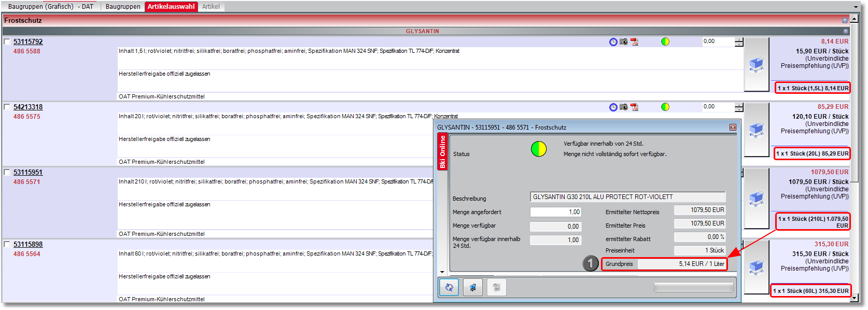Tick the checkbox for article 53115951
This screenshot has width=868, height=310.
[7, 172]
